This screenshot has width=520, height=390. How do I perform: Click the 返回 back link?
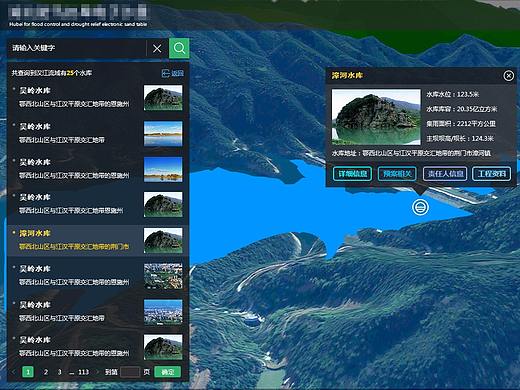pos(172,73)
